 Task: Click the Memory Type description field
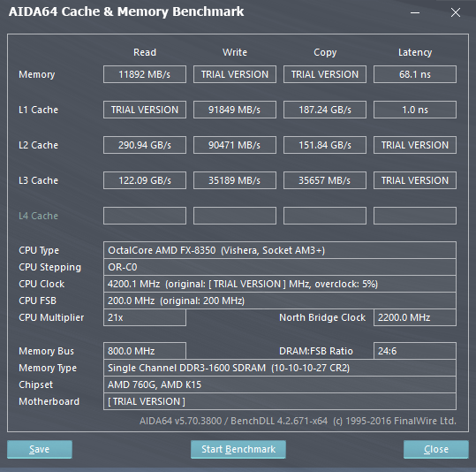pyautogui.click(x=280, y=368)
